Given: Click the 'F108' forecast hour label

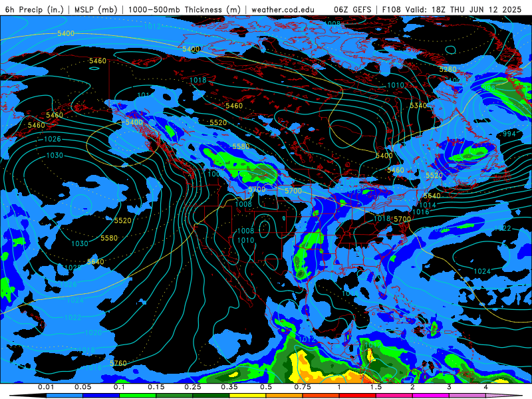Looking at the screenshot, I should point(391,9).
